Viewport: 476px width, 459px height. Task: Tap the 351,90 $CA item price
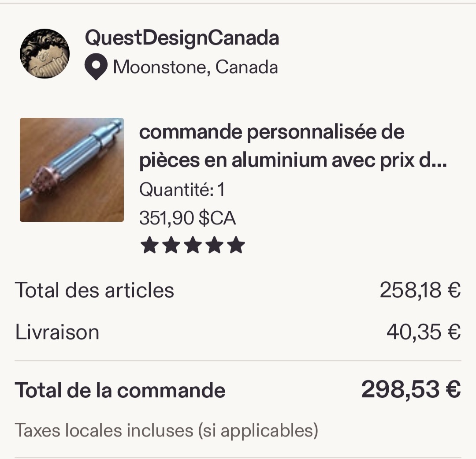187,218
